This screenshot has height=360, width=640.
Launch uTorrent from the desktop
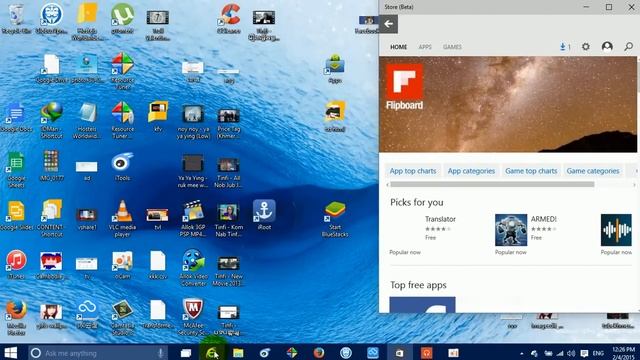[122, 19]
